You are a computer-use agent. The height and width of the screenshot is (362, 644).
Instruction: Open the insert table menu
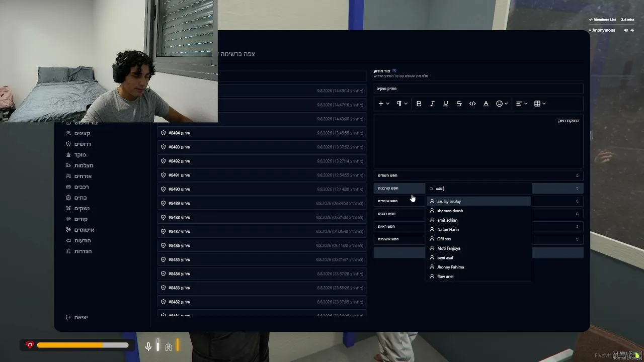[540, 104]
